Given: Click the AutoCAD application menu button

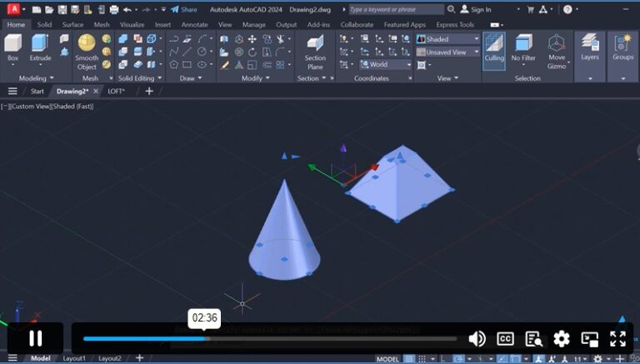Looking at the screenshot, I should [x=13, y=9].
